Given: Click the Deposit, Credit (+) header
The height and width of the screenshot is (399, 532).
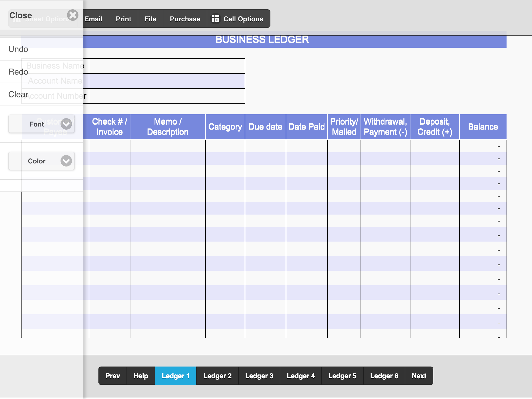Looking at the screenshot, I should coord(435,127).
